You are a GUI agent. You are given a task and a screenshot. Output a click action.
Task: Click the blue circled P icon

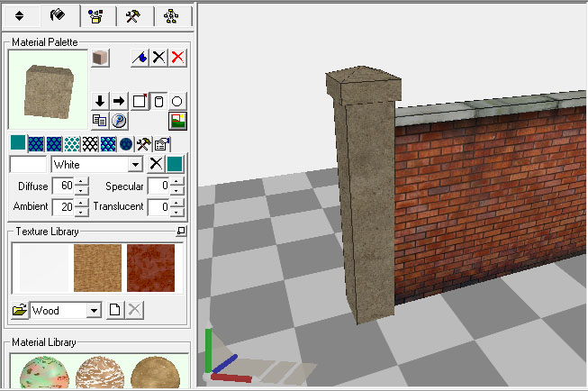click(x=119, y=120)
